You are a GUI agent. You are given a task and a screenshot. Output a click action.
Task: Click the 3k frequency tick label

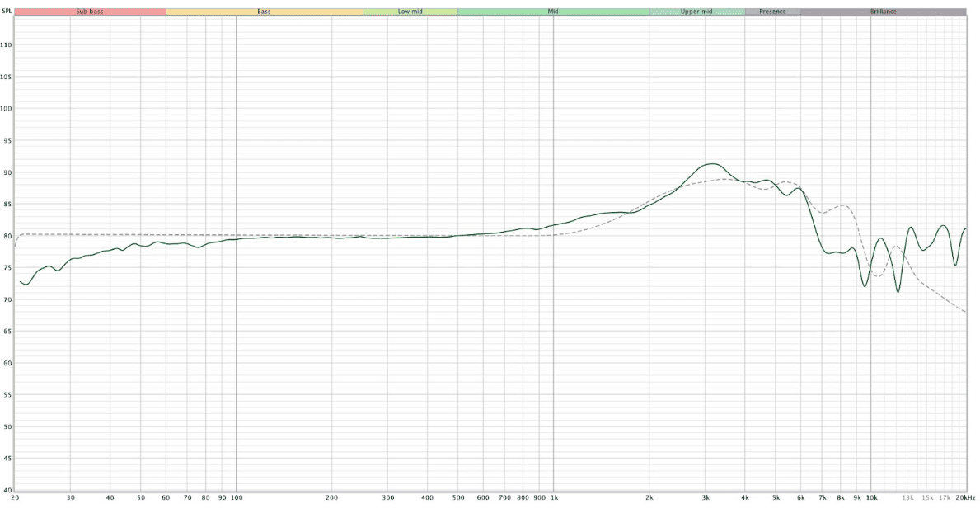tap(706, 498)
